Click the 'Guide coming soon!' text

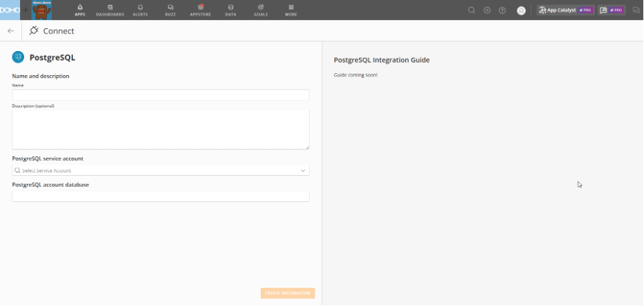point(356,75)
